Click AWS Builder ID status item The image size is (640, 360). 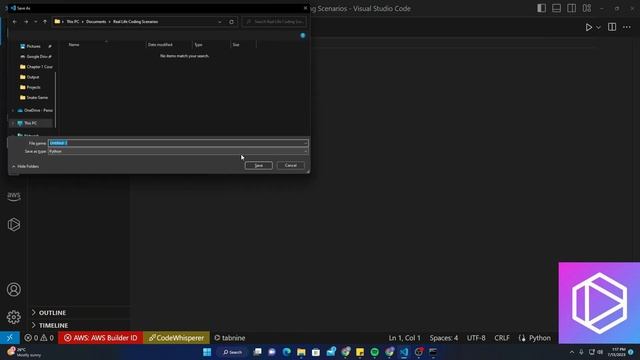click(x=100, y=338)
